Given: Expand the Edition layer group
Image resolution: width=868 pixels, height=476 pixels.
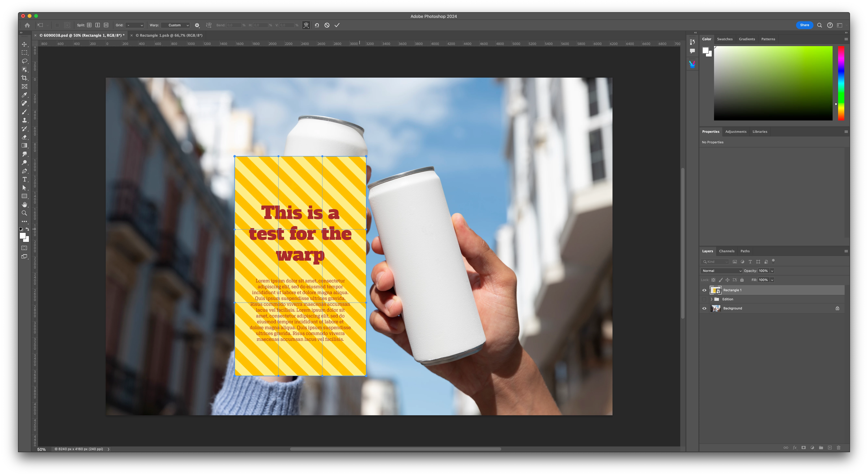Looking at the screenshot, I should click(x=711, y=299).
